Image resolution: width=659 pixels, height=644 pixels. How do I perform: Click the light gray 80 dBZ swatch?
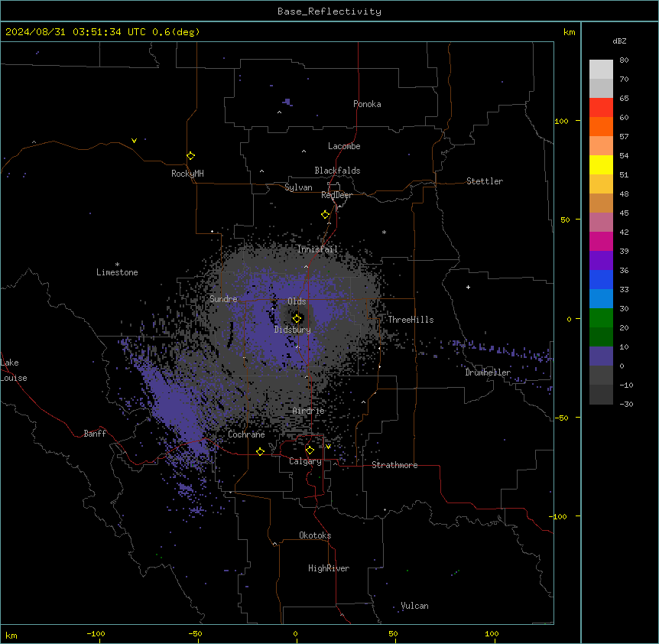click(x=601, y=69)
